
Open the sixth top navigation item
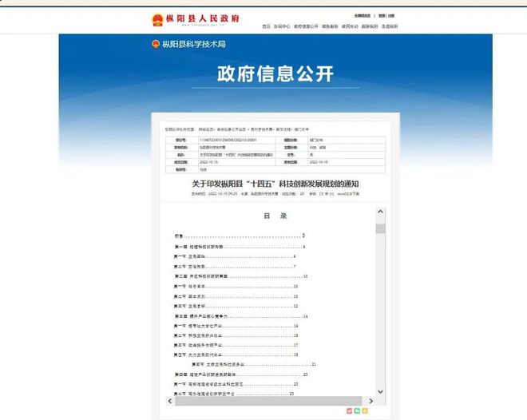(370, 26)
